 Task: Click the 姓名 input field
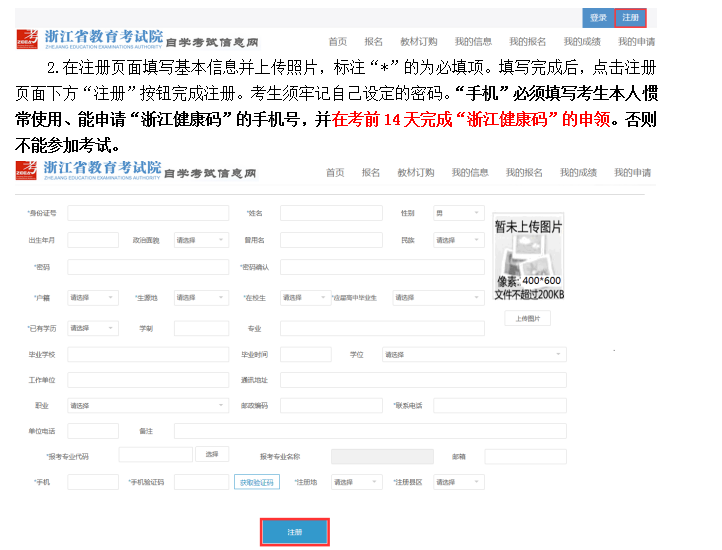[331, 213]
